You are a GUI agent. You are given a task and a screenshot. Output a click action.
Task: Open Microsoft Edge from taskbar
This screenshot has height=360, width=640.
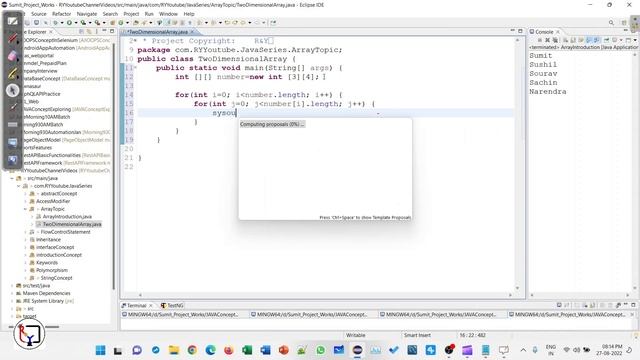211,350
